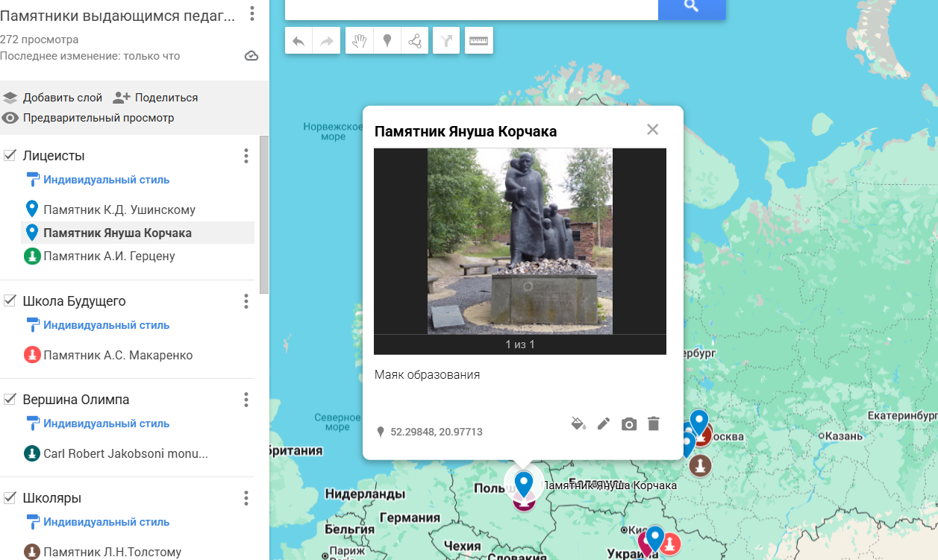
Task: Click the camera add photo icon
Action: [x=629, y=424]
